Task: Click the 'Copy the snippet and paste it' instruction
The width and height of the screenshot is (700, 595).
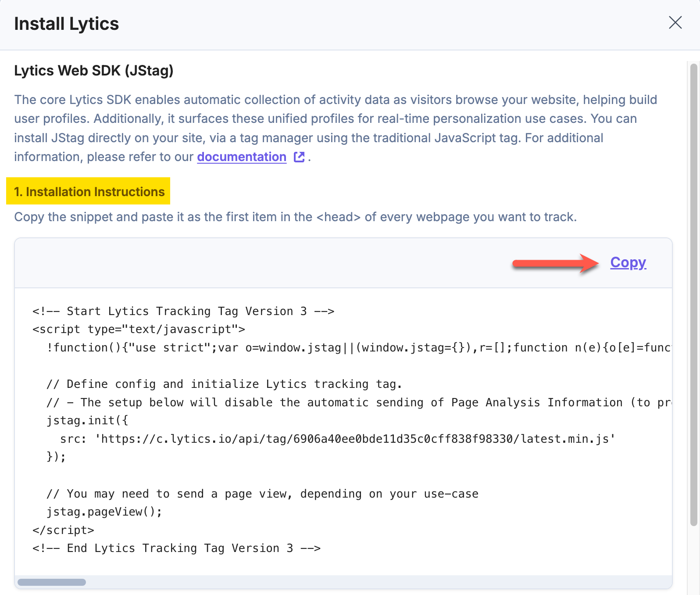Action: 295,217
